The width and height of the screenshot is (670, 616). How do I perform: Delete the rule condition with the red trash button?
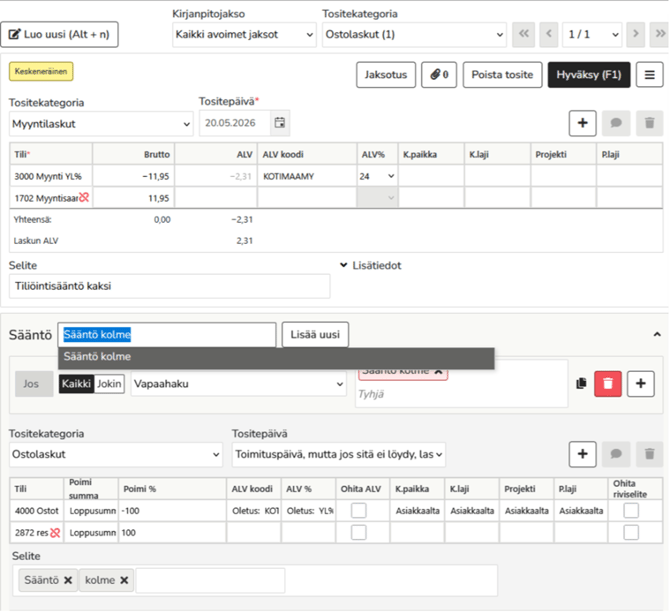coord(609,383)
